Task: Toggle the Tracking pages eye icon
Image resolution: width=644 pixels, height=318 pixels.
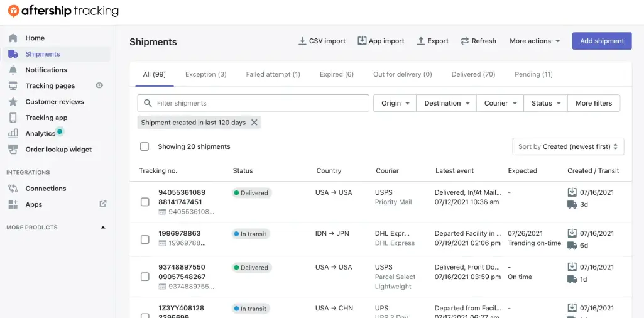Action: pyautogui.click(x=99, y=85)
